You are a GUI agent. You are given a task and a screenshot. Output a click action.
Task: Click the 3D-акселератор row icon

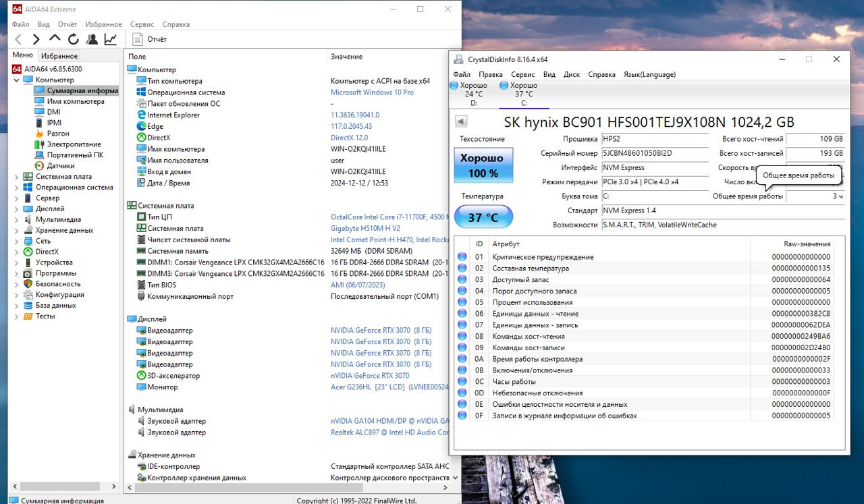coord(142,376)
